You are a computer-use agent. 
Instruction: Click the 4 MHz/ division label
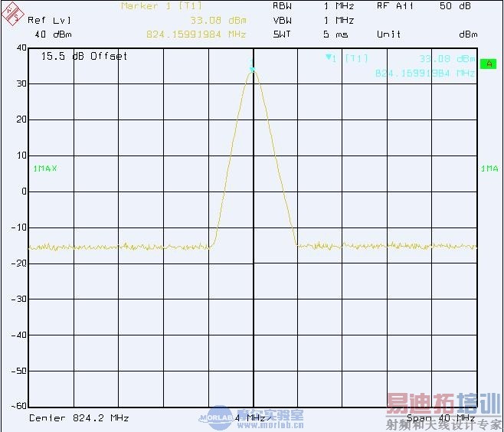[x=253, y=418]
